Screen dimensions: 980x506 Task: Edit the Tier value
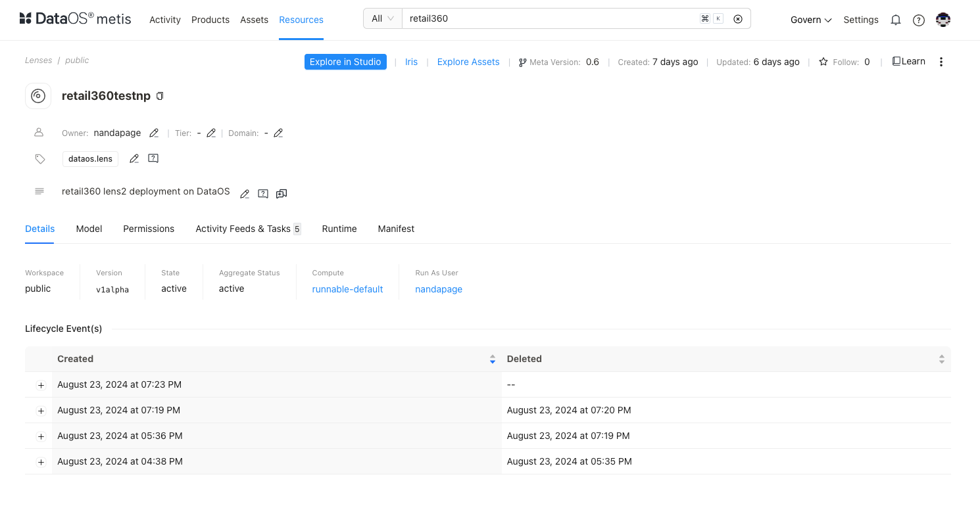[x=211, y=133]
